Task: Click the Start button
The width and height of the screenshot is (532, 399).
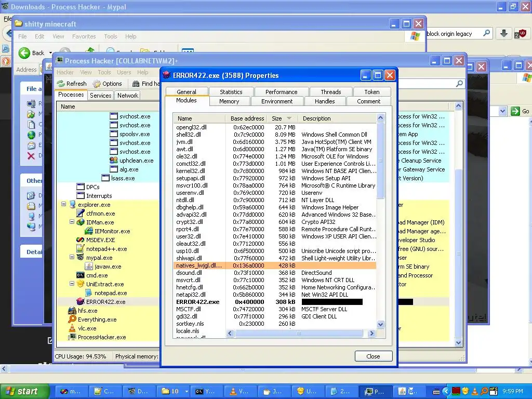Action: click(x=24, y=391)
